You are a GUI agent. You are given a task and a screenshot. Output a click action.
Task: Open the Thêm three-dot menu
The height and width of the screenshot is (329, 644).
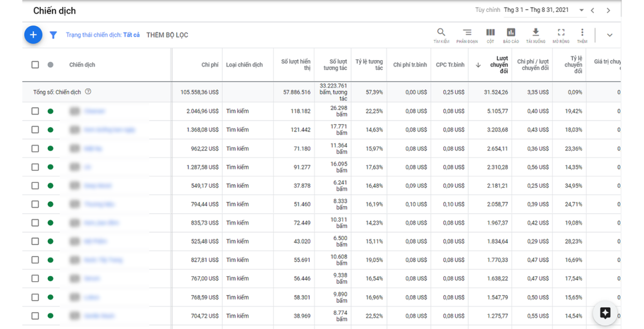[582, 33]
